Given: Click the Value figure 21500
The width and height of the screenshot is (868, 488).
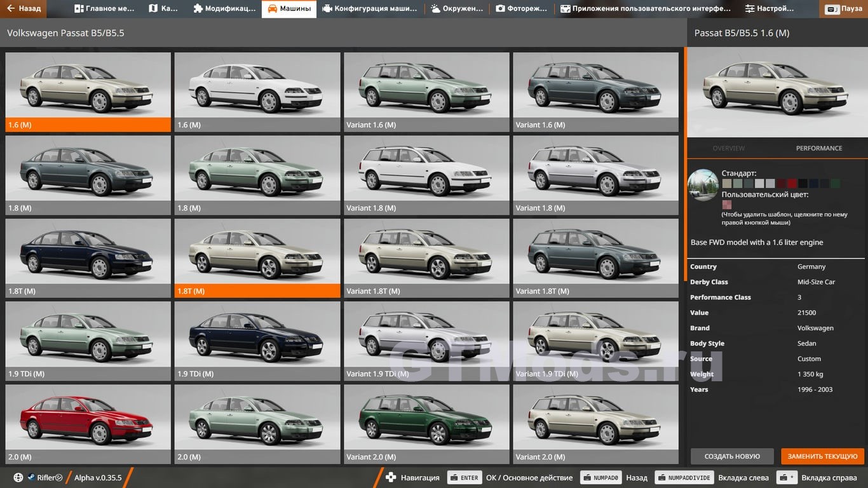Looking at the screenshot, I should pos(807,313).
